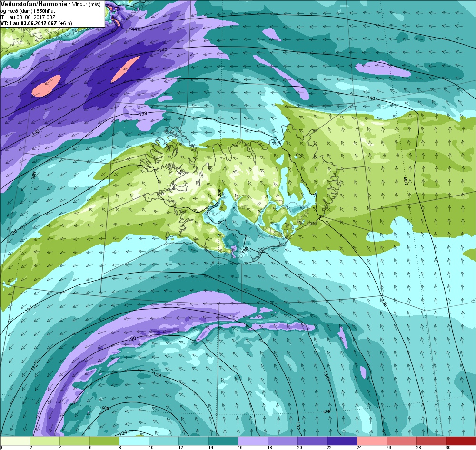
Task: Click the "124" contour label
Action: (123, 433)
